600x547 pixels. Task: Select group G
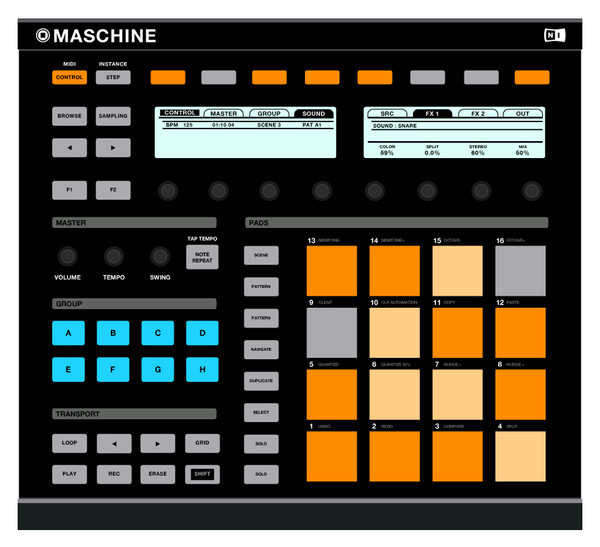(158, 369)
